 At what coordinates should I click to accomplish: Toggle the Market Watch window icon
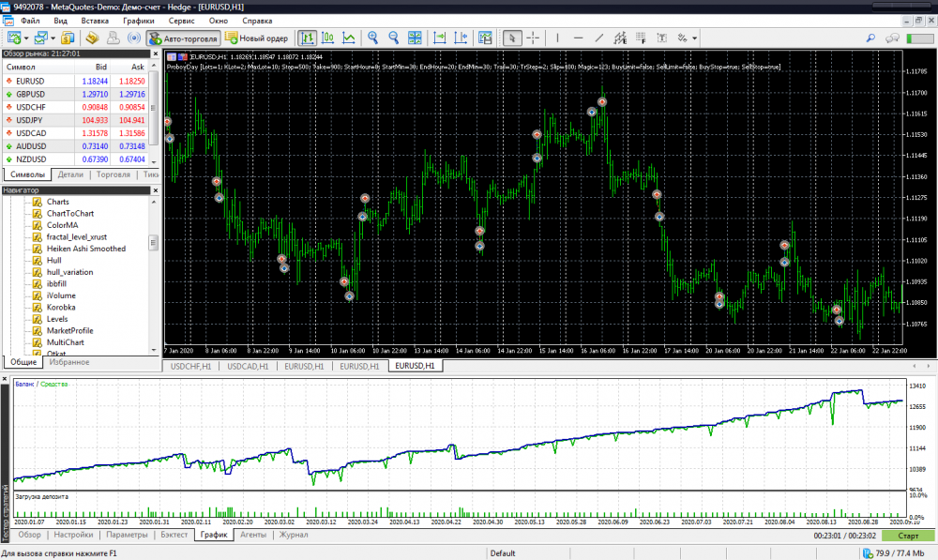click(x=68, y=38)
